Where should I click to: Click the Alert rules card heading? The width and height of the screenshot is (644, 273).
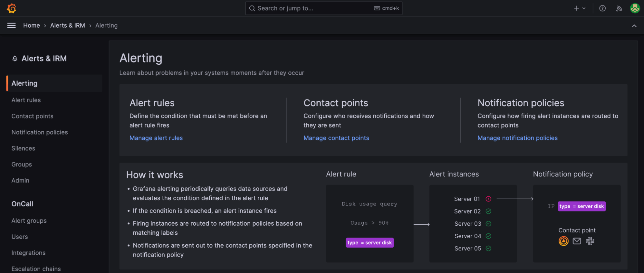point(152,103)
